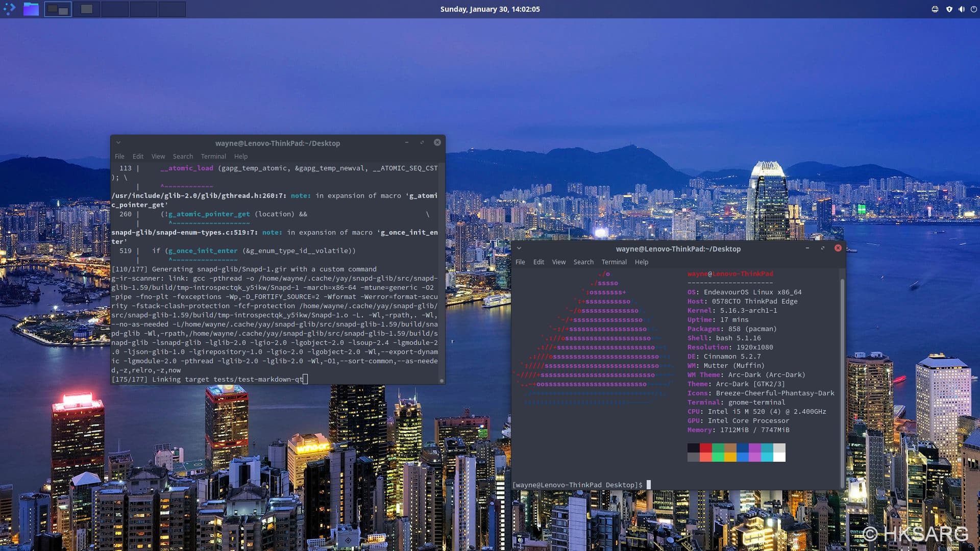Viewport: 980px width, 551px height.
Task: Switch to the second workspace thumbnail
Action: click(86, 9)
